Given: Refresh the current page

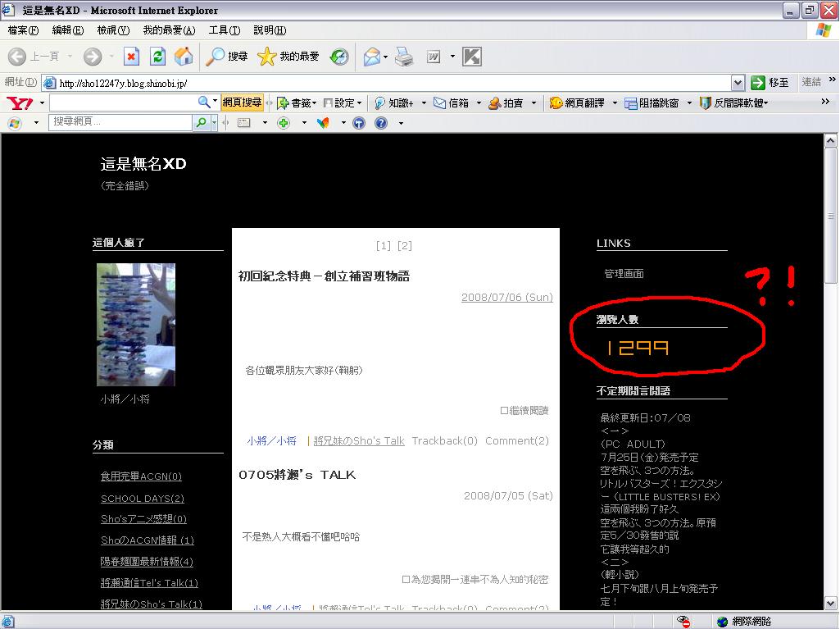Looking at the screenshot, I should 157,57.
